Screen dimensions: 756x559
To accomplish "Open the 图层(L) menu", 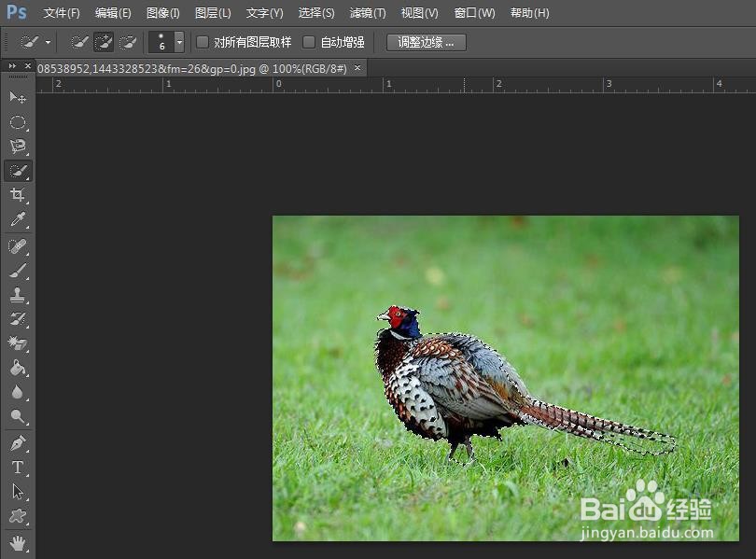I will [x=213, y=13].
